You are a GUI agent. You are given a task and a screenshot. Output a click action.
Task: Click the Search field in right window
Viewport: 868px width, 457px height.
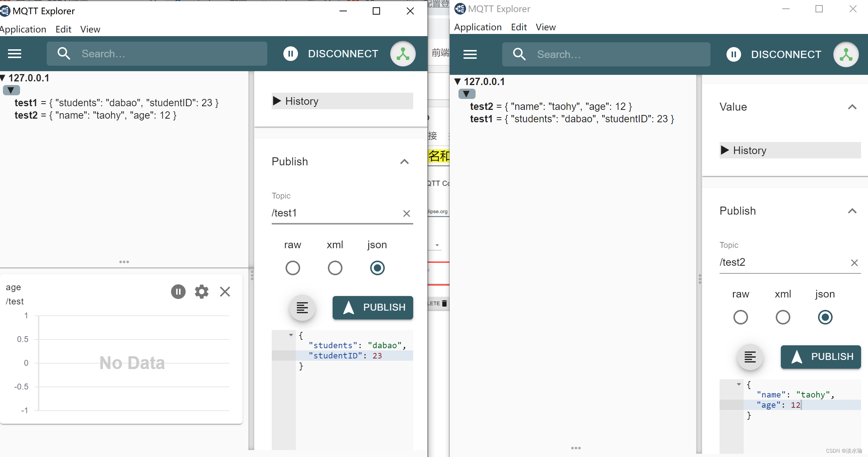[x=606, y=54]
